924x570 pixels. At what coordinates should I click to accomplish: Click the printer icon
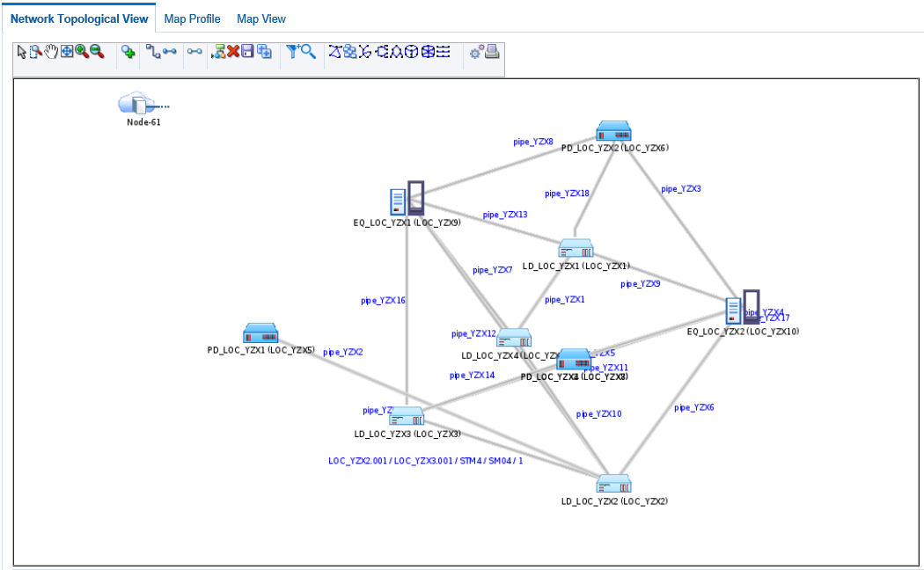(x=492, y=52)
